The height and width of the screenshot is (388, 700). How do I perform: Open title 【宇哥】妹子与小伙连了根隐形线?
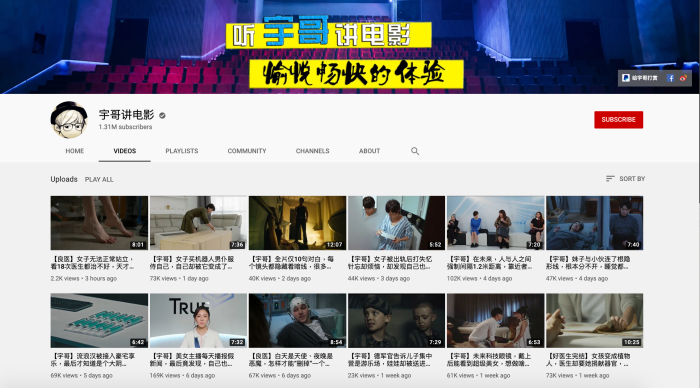[588, 263]
